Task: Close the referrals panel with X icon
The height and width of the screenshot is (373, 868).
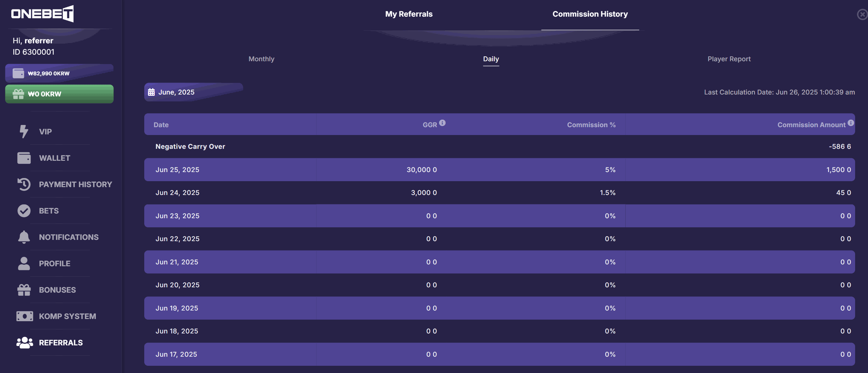Action: point(863,14)
